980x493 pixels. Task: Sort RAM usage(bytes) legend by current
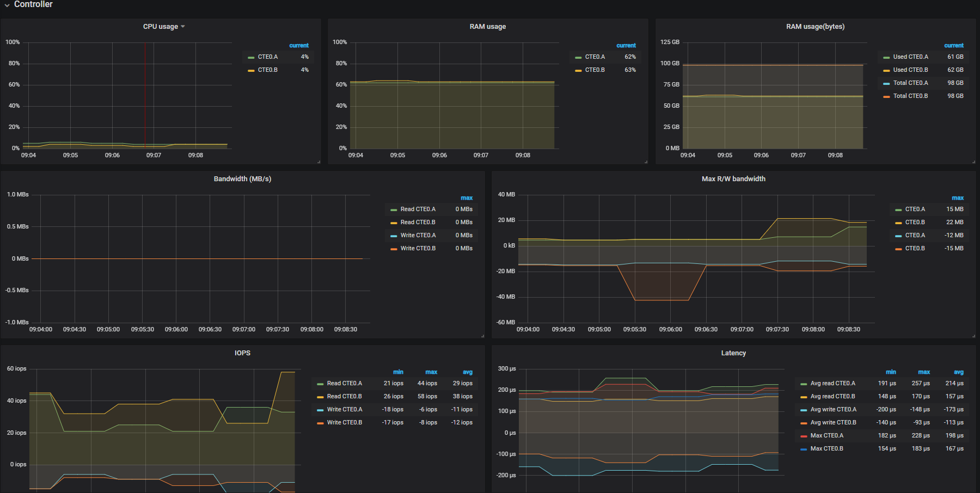[954, 46]
